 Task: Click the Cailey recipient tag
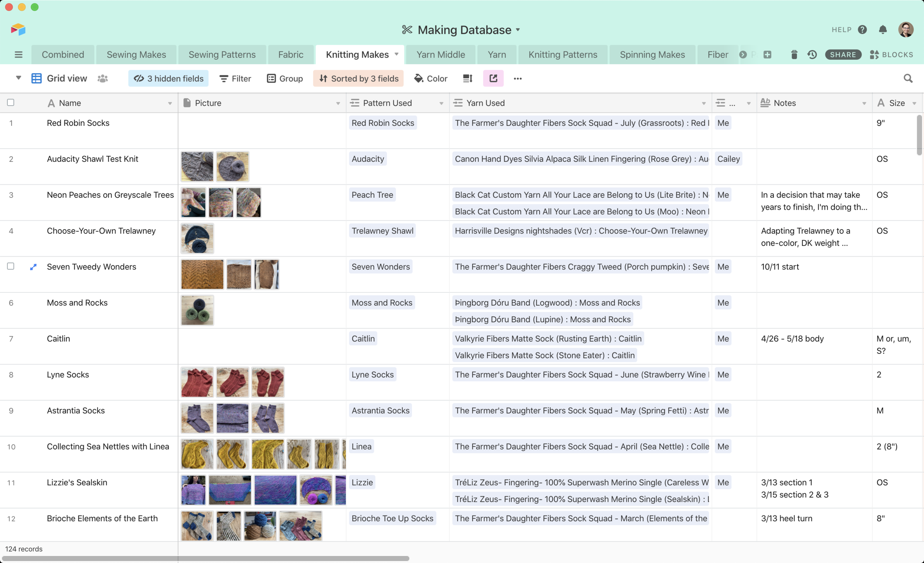(x=728, y=159)
